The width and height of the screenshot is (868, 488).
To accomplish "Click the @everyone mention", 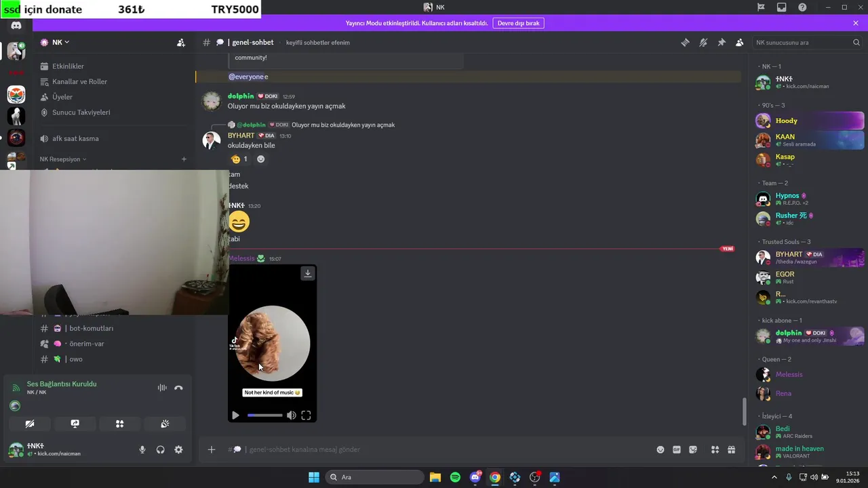I will (x=245, y=77).
